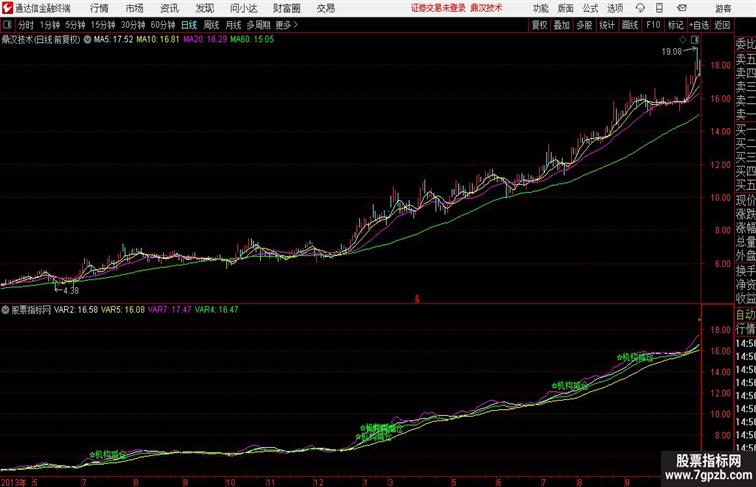
Task: Open the 选项 menu
Action: [615, 8]
